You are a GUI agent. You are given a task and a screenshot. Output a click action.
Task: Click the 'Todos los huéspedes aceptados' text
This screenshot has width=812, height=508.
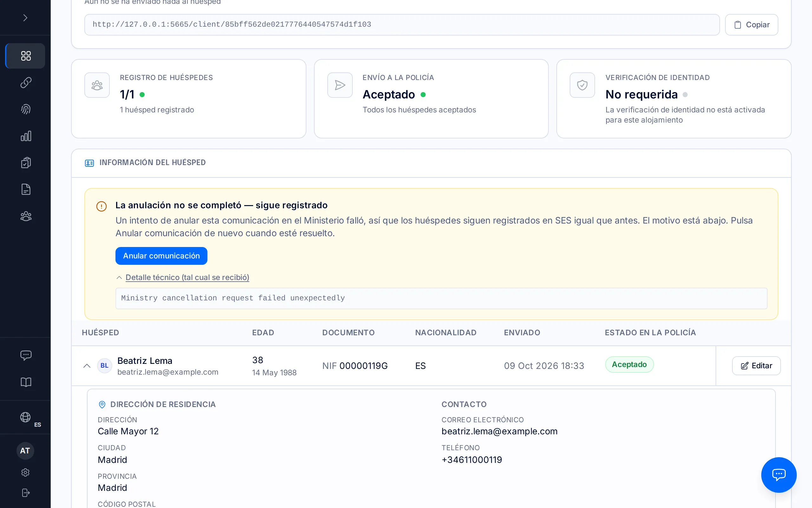419,110
